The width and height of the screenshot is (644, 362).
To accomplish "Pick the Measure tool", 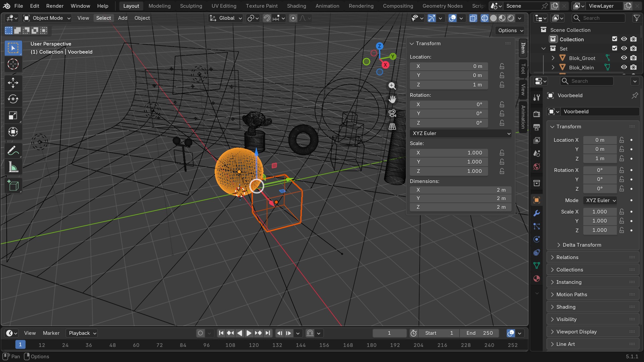I will 13,167.
